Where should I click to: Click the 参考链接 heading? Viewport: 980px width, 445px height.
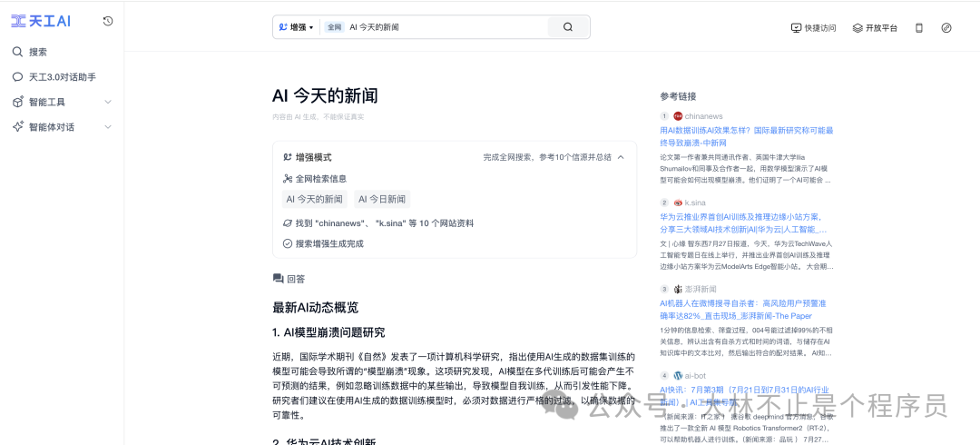pyautogui.click(x=678, y=96)
